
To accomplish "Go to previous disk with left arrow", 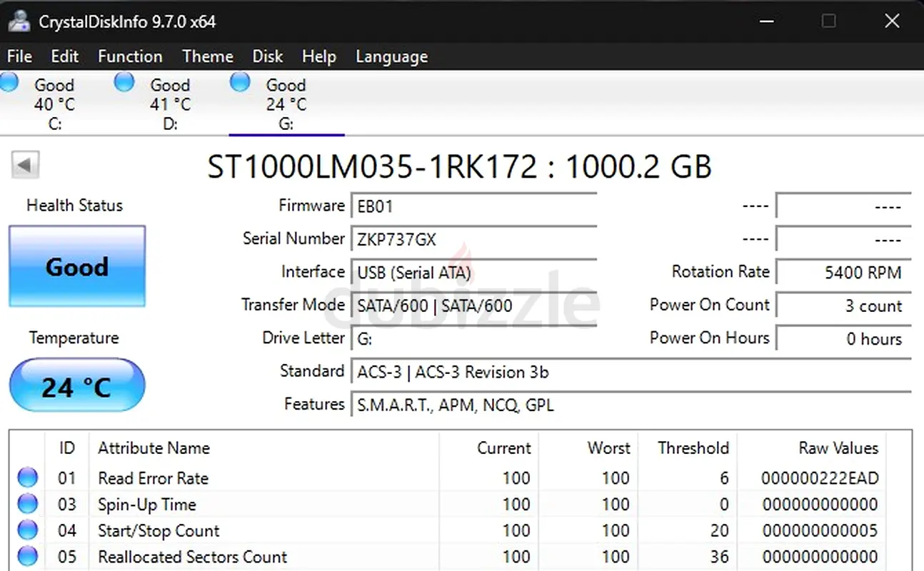I will (x=25, y=166).
